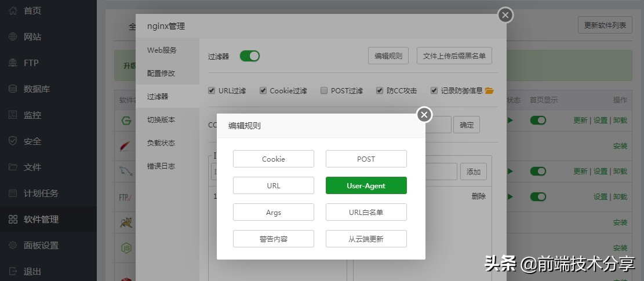Select the green User-Agent button
This screenshot has height=281, width=644.
[366, 185]
